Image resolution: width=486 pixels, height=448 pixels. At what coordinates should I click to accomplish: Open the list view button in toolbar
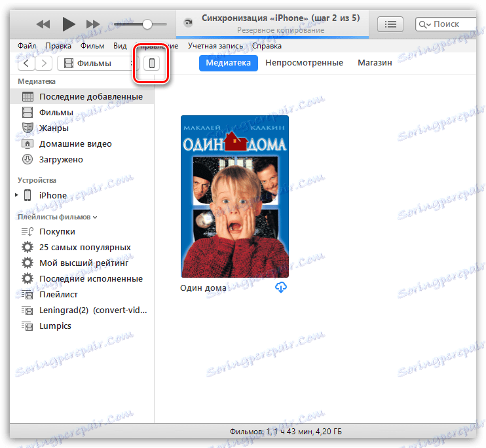(x=390, y=24)
